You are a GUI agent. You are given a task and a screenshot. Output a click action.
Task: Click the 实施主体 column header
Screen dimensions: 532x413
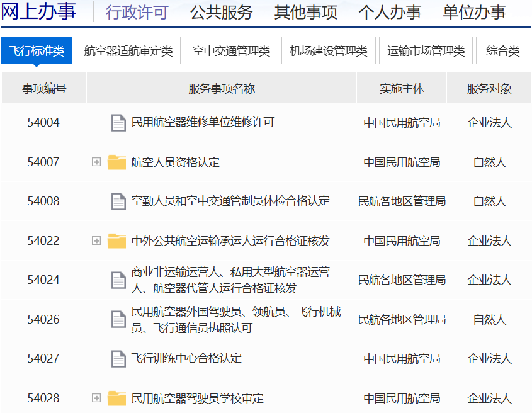(402, 88)
